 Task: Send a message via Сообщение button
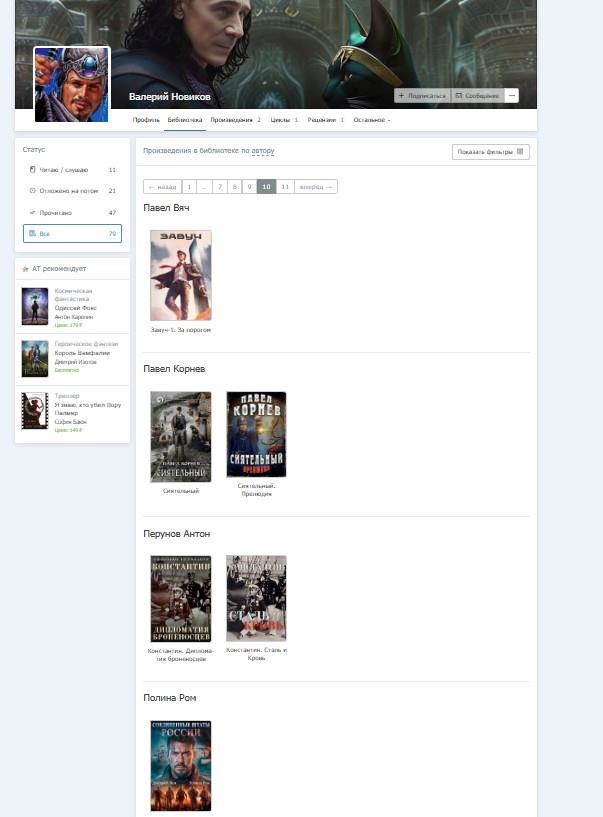477,96
